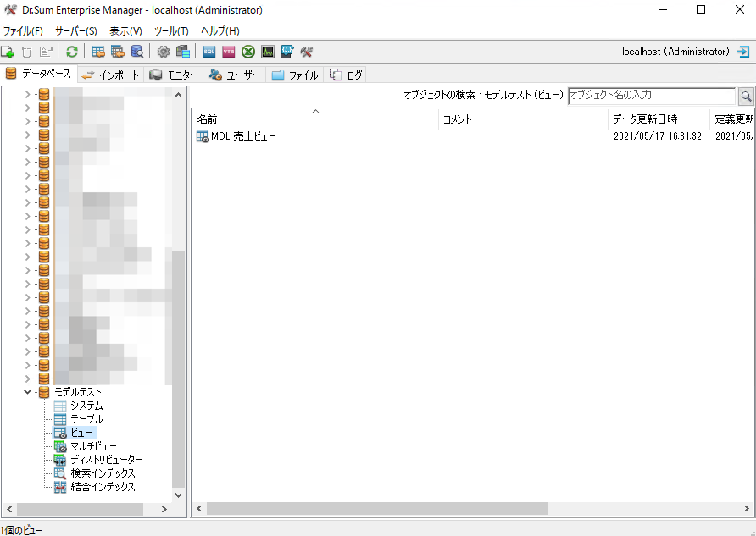756x536 pixels.
Task: Click the green refresh arrows icon
Action: pyautogui.click(x=72, y=52)
